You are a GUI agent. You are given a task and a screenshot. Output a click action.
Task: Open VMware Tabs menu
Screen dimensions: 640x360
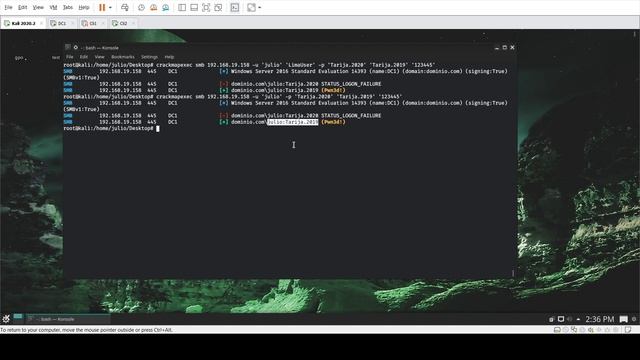(x=68, y=7)
